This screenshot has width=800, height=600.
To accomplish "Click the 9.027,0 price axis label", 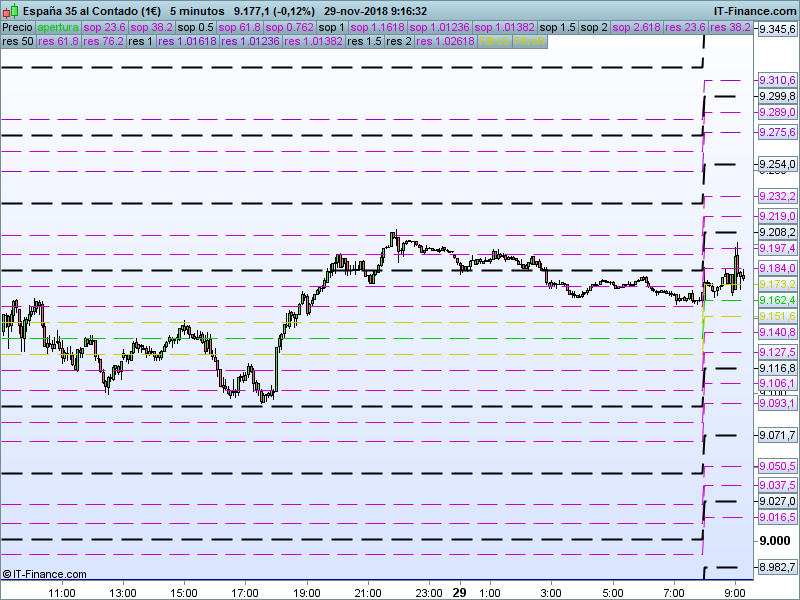I will click(777, 502).
